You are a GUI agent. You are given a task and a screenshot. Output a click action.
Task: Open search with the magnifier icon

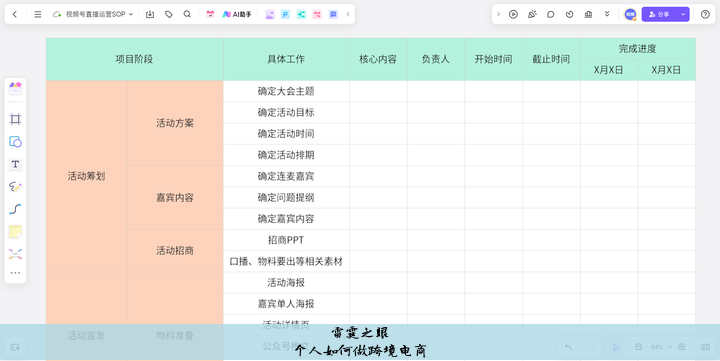click(187, 14)
